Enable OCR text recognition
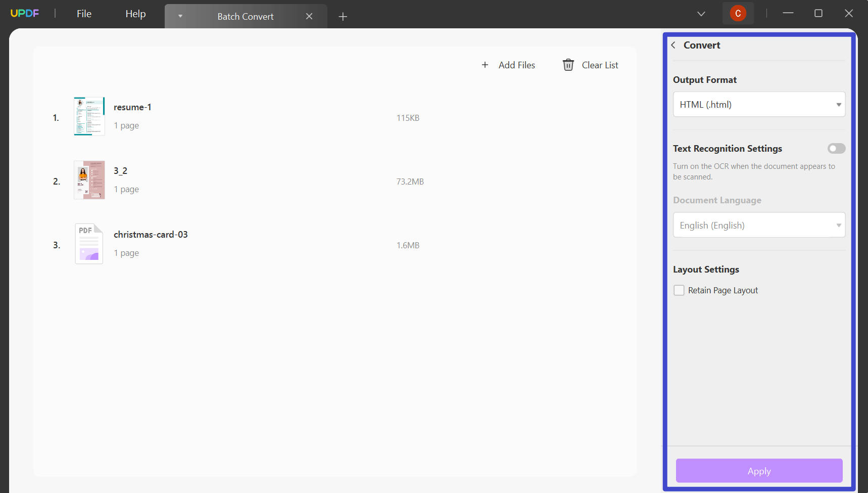 pos(836,148)
